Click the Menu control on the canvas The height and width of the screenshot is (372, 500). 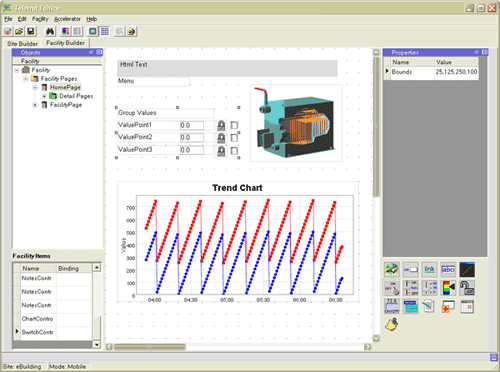[153, 81]
